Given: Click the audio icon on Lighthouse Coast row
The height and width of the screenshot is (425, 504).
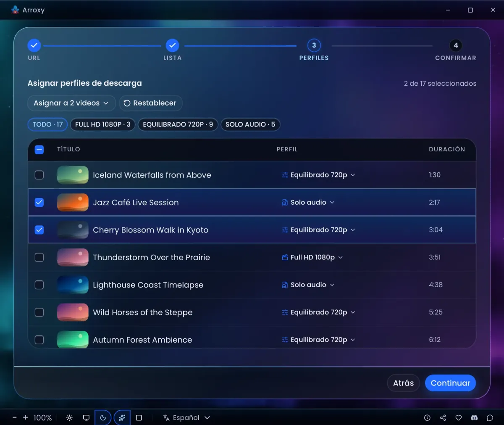Looking at the screenshot, I should click(x=285, y=285).
